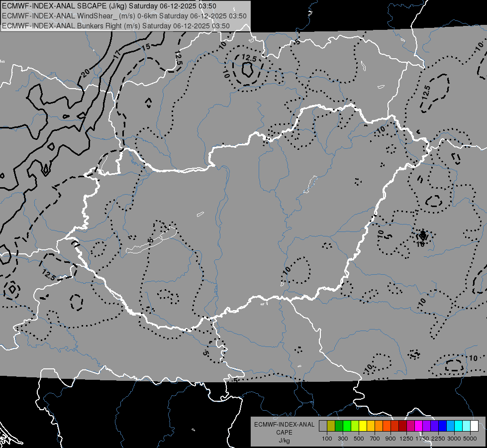Select the dark red legend swatch
Viewport: 487px width, 448px height.
point(403,426)
